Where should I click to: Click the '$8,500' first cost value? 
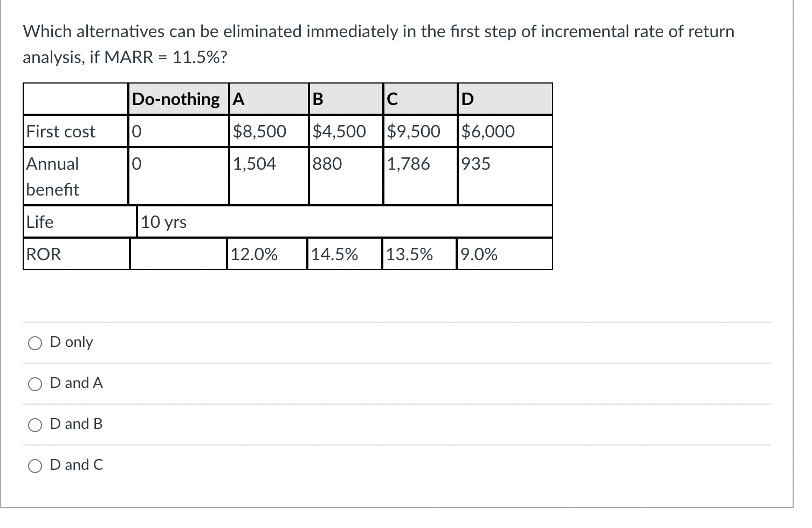[260, 131]
